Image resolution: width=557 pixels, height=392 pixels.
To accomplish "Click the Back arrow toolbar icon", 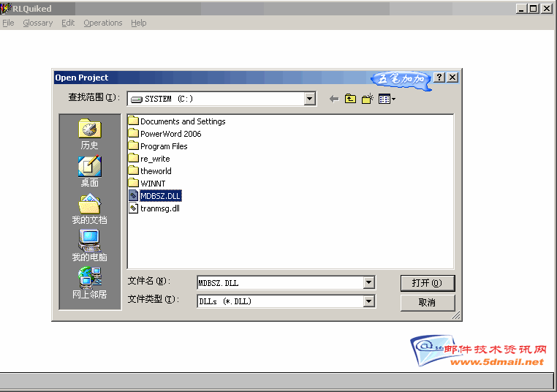I will point(334,99).
